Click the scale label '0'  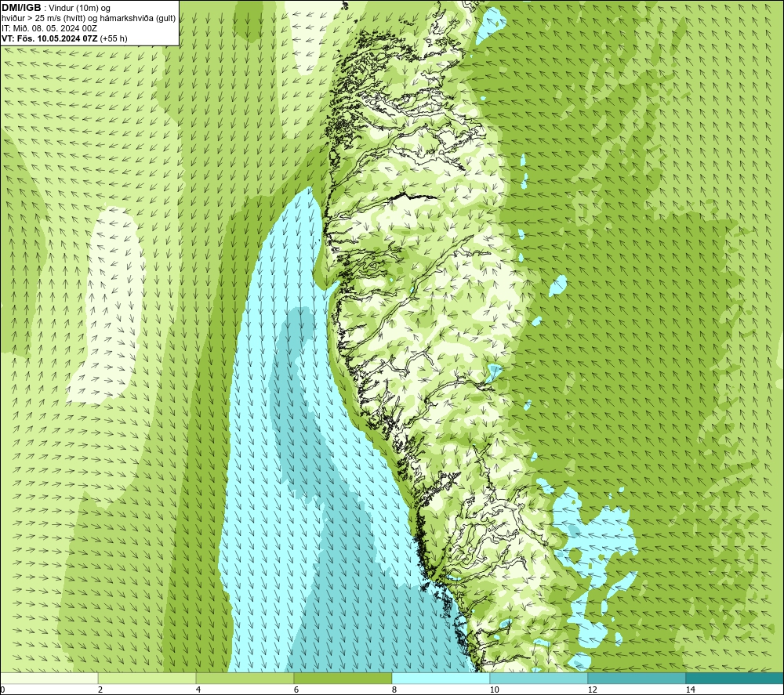pyautogui.click(x=2, y=690)
